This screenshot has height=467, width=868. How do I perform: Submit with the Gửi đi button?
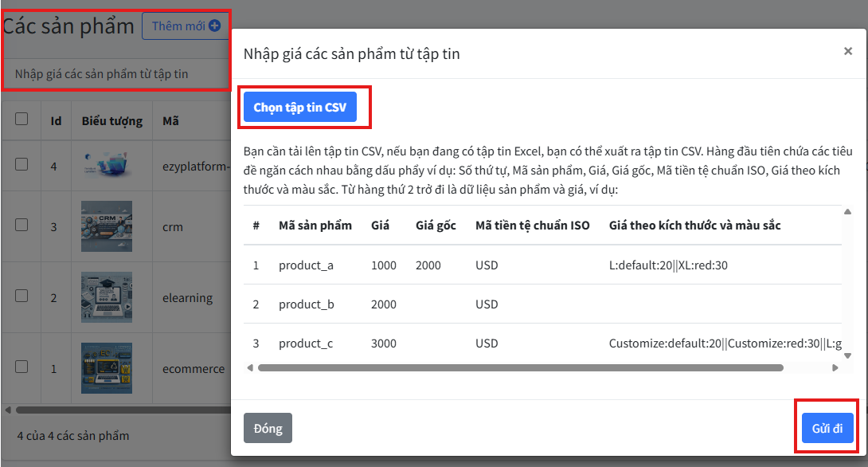coord(827,428)
